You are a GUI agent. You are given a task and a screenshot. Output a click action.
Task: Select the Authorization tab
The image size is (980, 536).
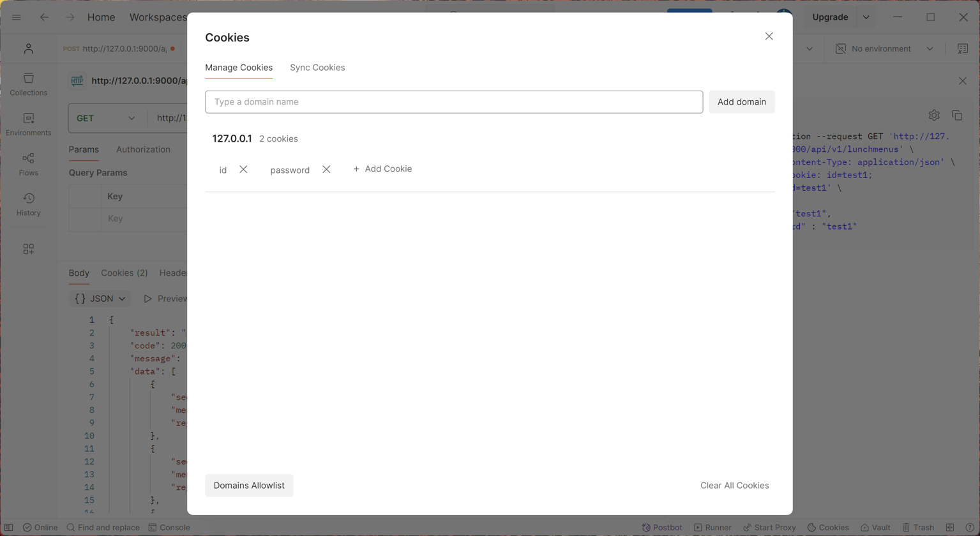click(143, 149)
